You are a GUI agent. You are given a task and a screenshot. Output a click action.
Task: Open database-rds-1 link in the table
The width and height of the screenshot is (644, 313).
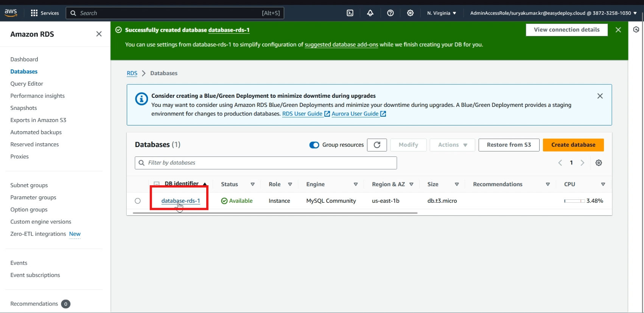[180, 201]
